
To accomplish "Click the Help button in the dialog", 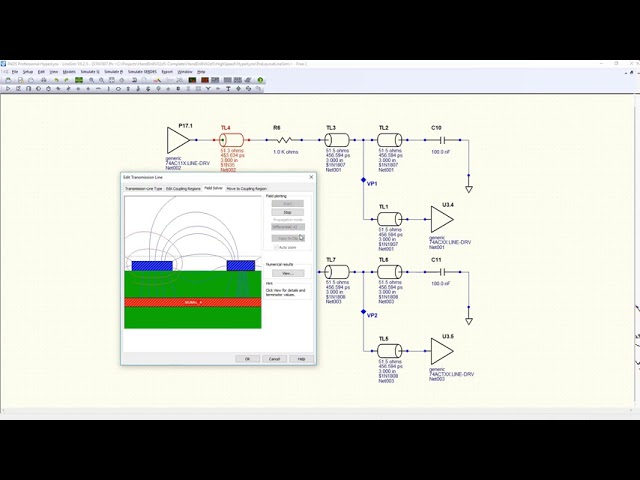I will pyautogui.click(x=301, y=359).
